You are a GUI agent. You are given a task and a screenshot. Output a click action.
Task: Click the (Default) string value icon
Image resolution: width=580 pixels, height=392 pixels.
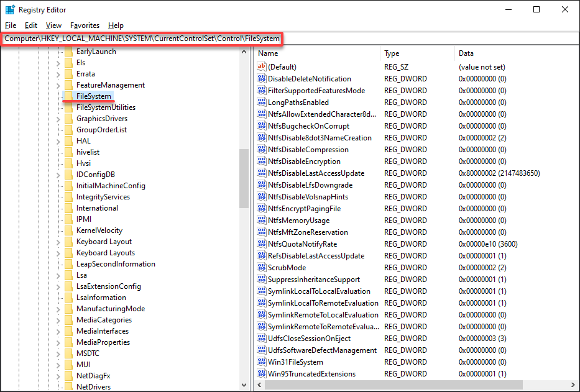[x=262, y=66]
